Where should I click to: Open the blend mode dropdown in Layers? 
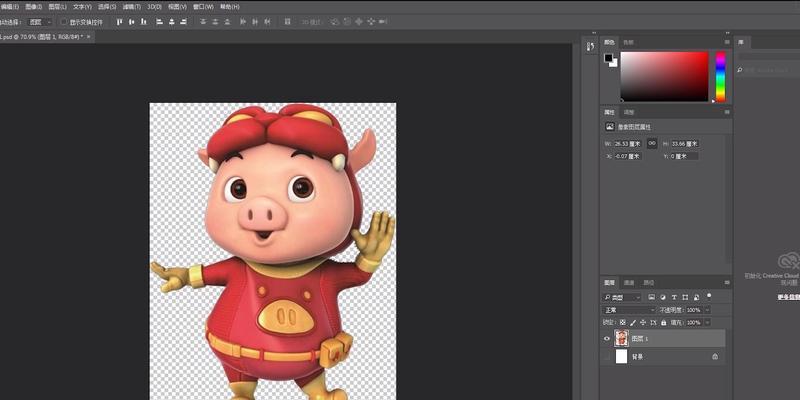tap(629, 310)
